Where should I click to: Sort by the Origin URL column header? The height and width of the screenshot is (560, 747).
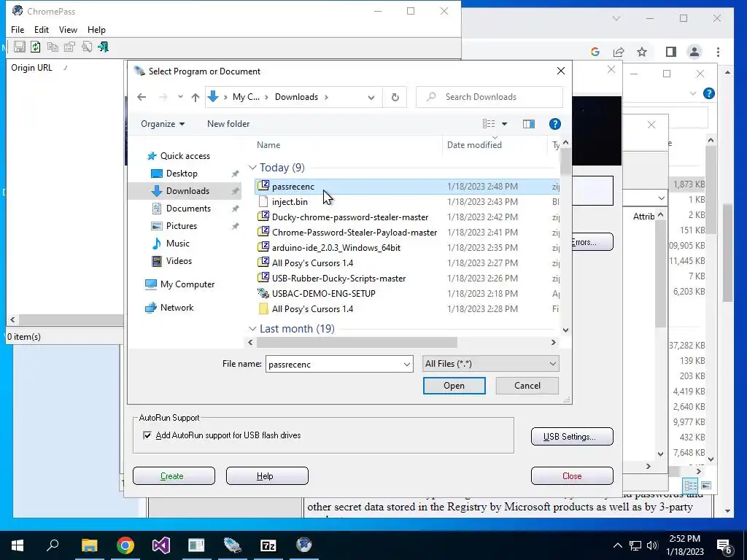(32, 68)
